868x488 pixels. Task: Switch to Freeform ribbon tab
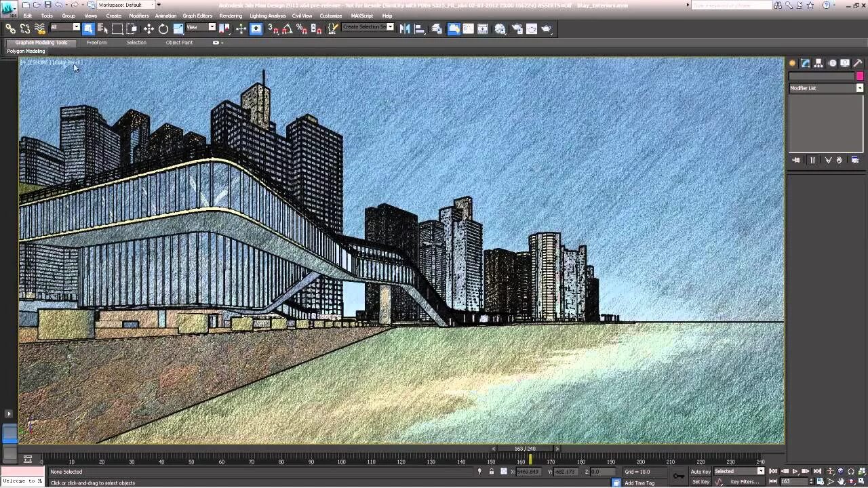tap(96, 42)
